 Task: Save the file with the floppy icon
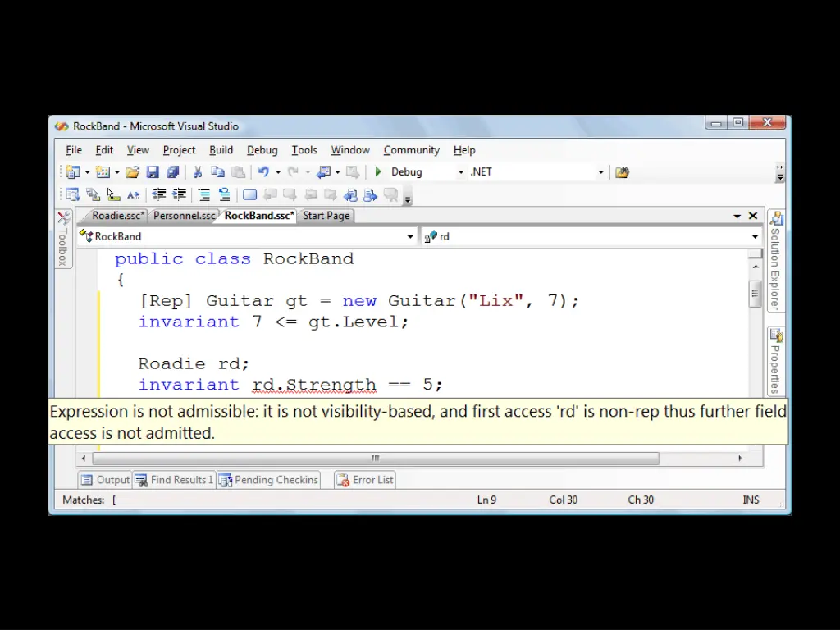tap(153, 172)
